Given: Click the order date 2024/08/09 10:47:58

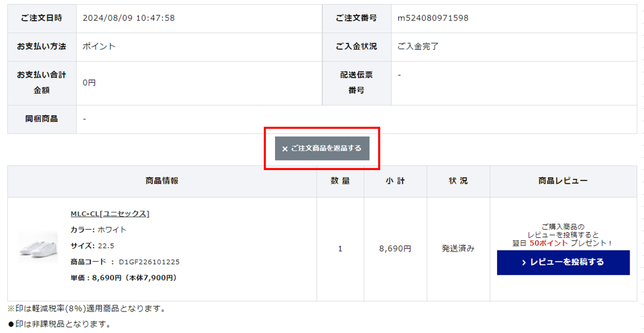Looking at the screenshot, I should coord(129,18).
